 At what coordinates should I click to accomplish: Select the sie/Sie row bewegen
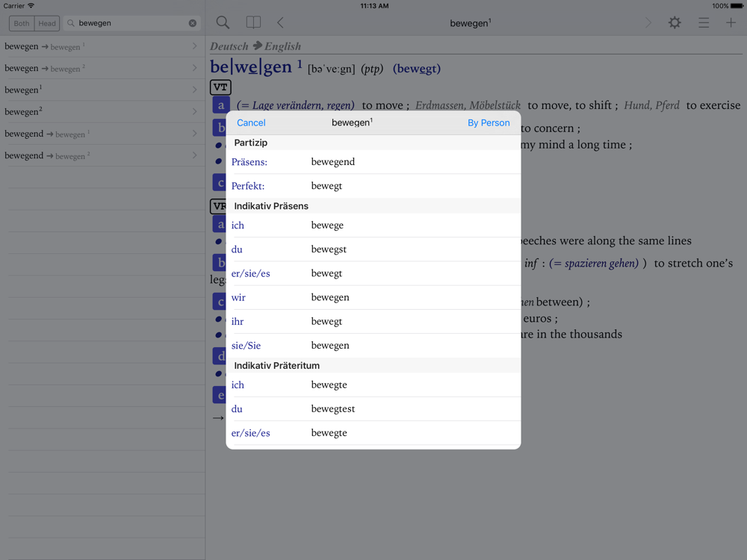(373, 345)
